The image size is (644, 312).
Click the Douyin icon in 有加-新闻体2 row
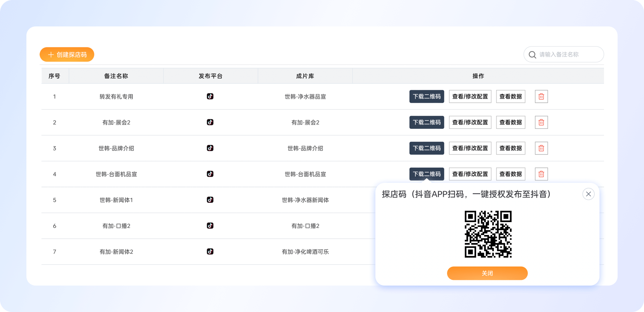(210, 252)
